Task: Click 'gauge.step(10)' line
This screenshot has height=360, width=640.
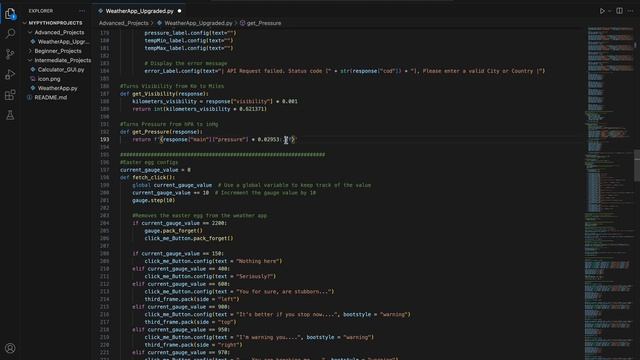Action: [153, 200]
